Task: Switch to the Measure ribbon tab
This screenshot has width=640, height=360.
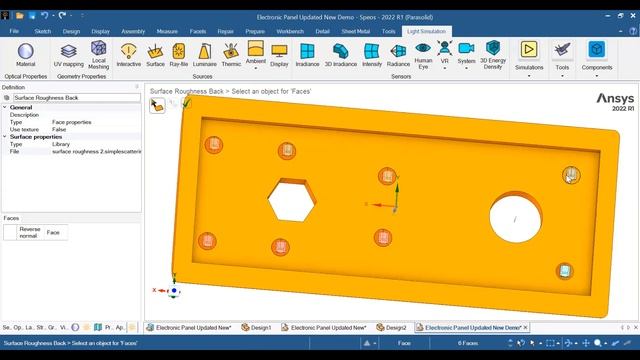Action: click(x=167, y=31)
